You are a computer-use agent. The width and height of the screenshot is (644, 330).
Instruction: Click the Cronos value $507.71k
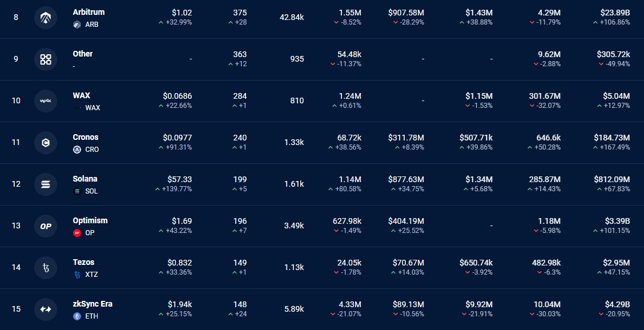(476, 138)
